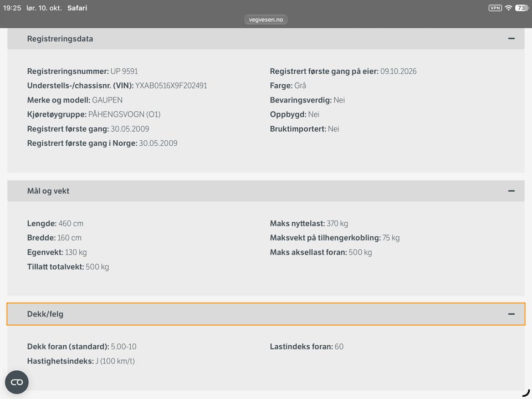Select owner registration date 09.10.2026

pyautogui.click(x=398, y=71)
